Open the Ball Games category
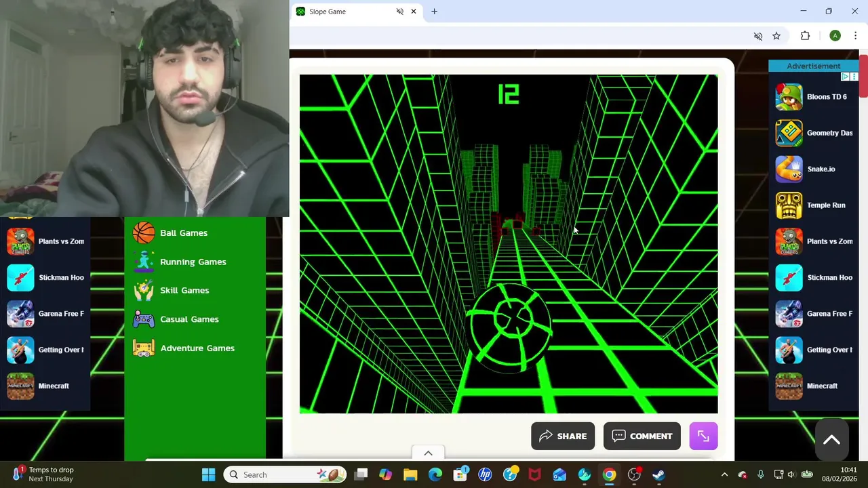 170,232
